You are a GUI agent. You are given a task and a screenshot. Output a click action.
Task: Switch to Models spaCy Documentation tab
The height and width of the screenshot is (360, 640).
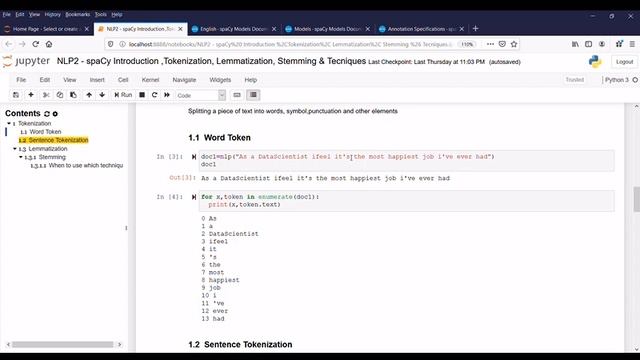coord(328,29)
